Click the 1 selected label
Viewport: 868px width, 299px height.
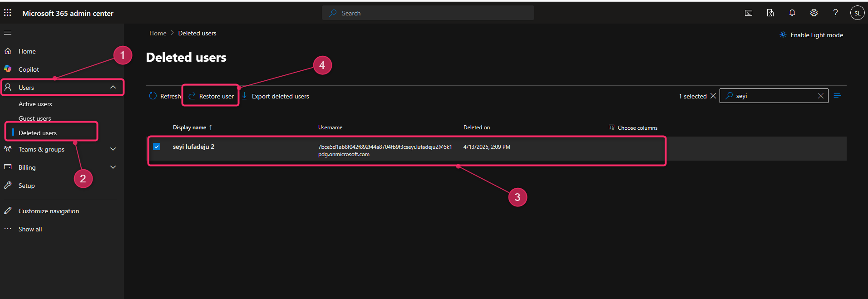coord(693,96)
